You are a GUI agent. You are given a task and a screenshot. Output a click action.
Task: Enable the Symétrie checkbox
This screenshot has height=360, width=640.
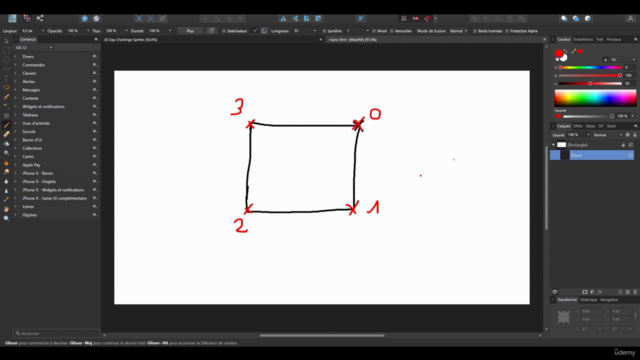pos(324,31)
